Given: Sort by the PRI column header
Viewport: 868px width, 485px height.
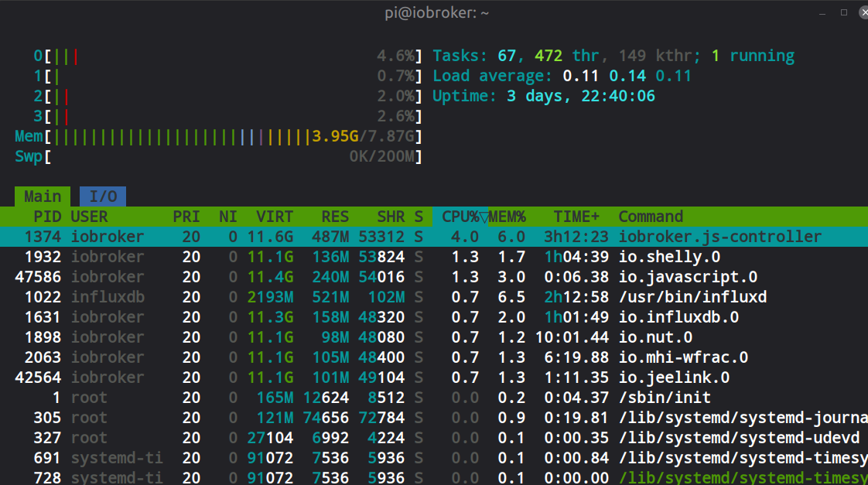Looking at the screenshot, I should click(186, 217).
